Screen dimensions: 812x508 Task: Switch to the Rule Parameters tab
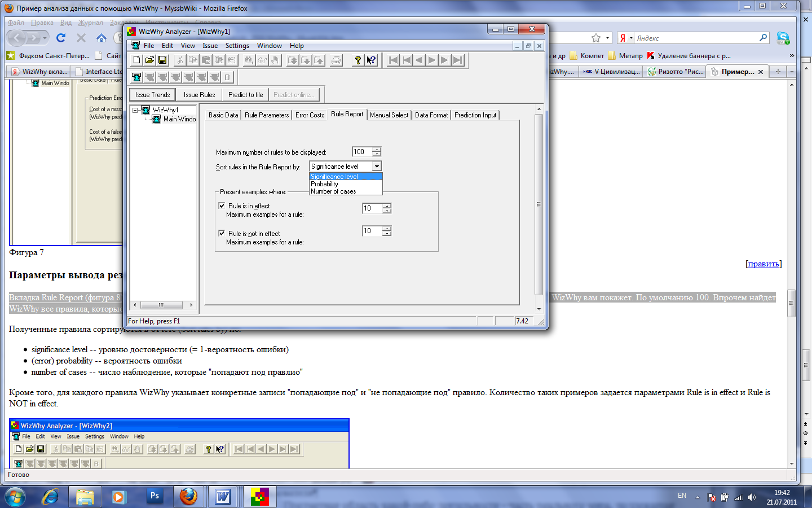[x=267, y=115]
